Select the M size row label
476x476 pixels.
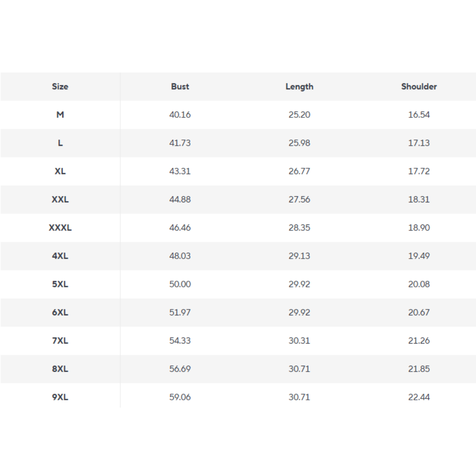60,115
